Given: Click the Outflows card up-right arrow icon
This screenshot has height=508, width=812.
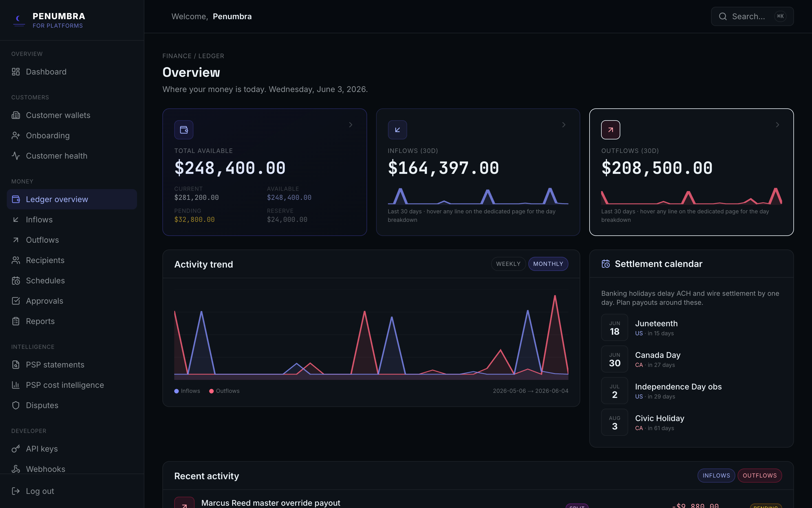Looking at the screenshot, I should pos(611,130).
